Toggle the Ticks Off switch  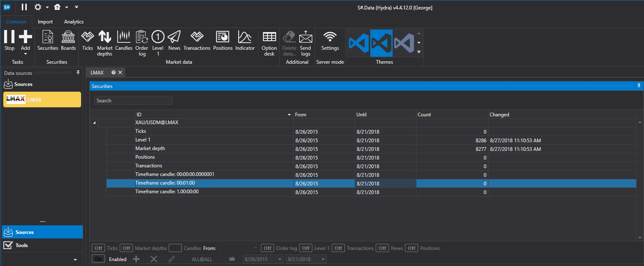[98, 248]
